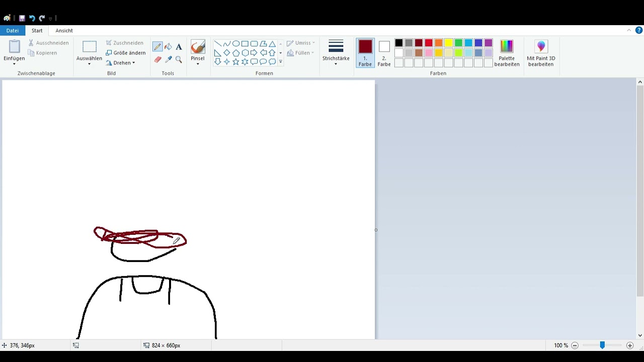This screenshot has height=362, width=644.
Task: Pick the right arrow shape
Action: [254, 53]
